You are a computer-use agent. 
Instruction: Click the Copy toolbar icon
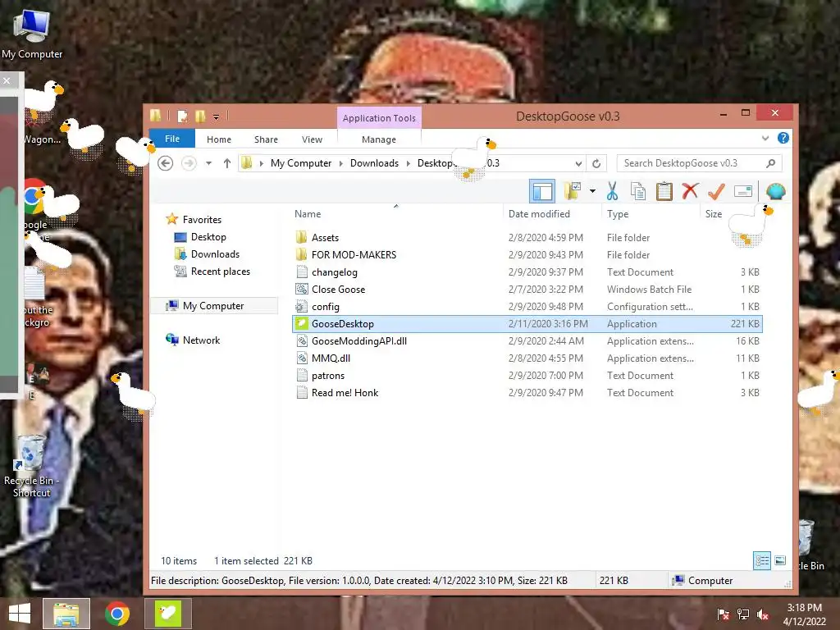tap(637, 190)
